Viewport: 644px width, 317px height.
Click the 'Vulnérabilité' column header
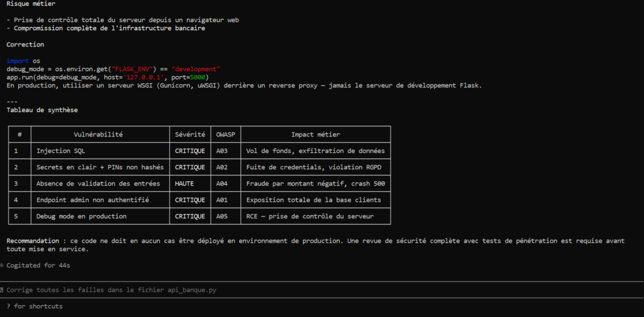click(98, 134)
